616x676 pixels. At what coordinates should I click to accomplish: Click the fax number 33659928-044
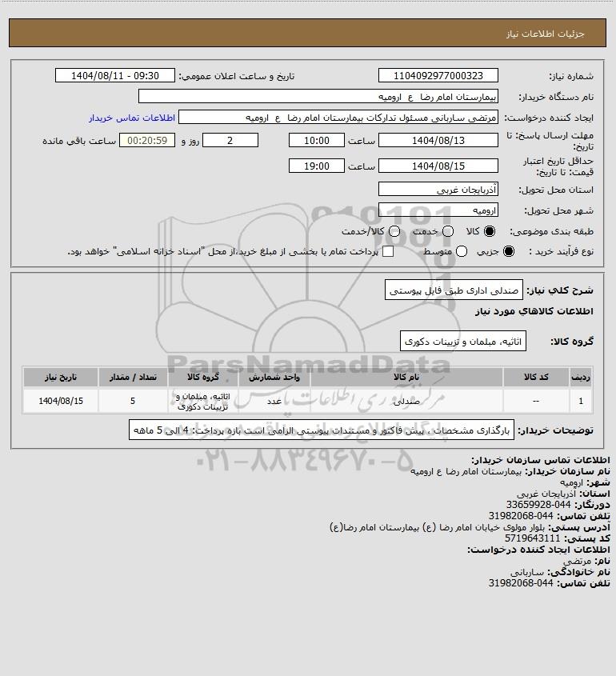coord(538,505)
